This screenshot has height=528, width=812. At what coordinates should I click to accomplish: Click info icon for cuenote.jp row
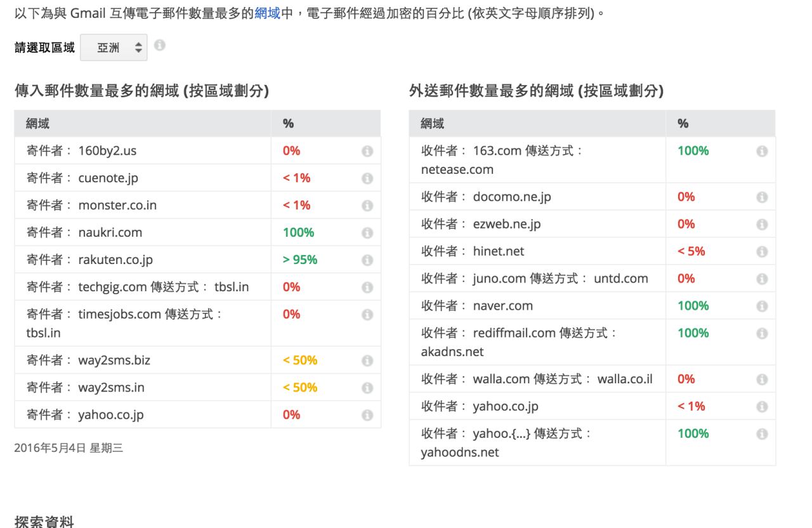[x=367, y=178]
